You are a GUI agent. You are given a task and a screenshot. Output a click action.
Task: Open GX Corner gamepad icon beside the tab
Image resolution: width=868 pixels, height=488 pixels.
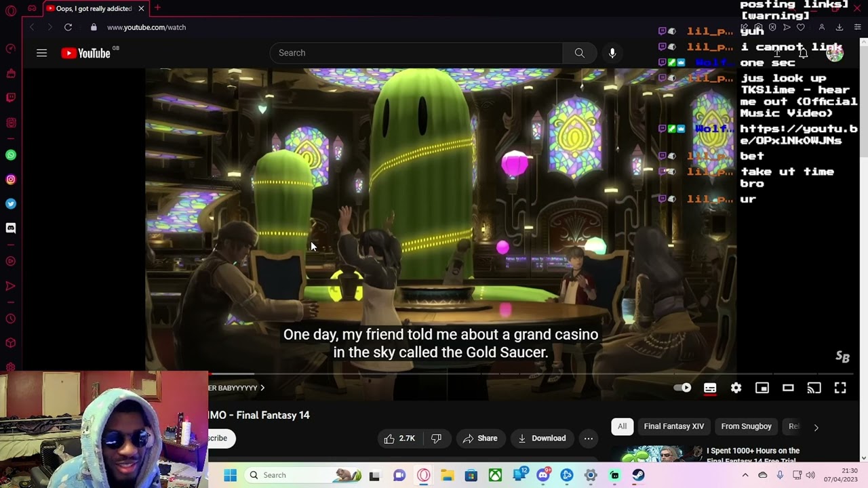pyautogui.click(x=32, y=8)
